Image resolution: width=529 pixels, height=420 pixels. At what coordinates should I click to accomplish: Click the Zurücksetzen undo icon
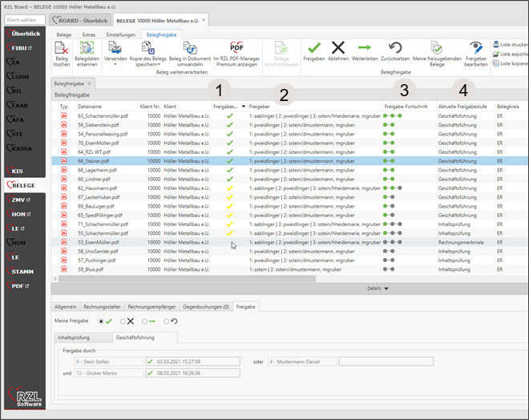(394, 49)
